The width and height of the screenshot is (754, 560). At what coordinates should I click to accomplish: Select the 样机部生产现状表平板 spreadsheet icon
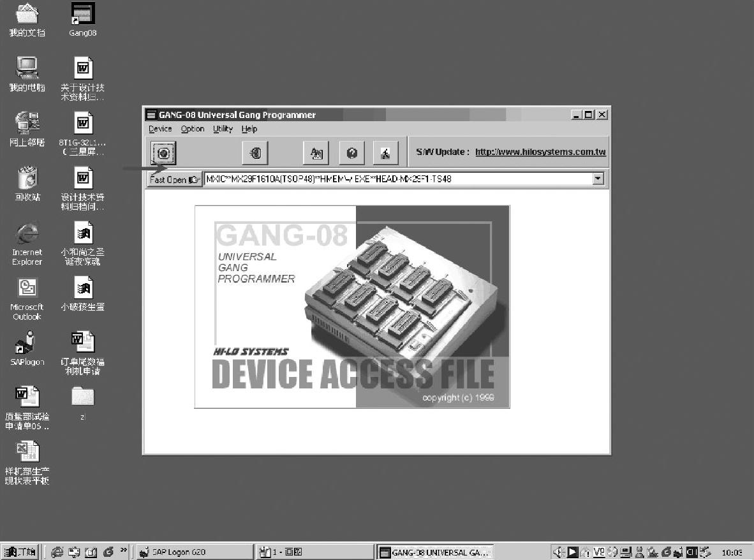point(27,462)
